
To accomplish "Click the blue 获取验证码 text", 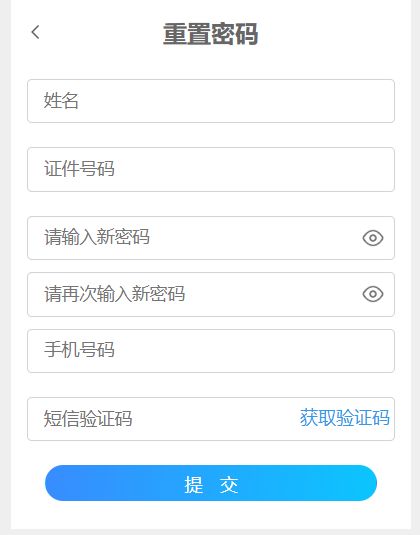I will pos(345,418).
